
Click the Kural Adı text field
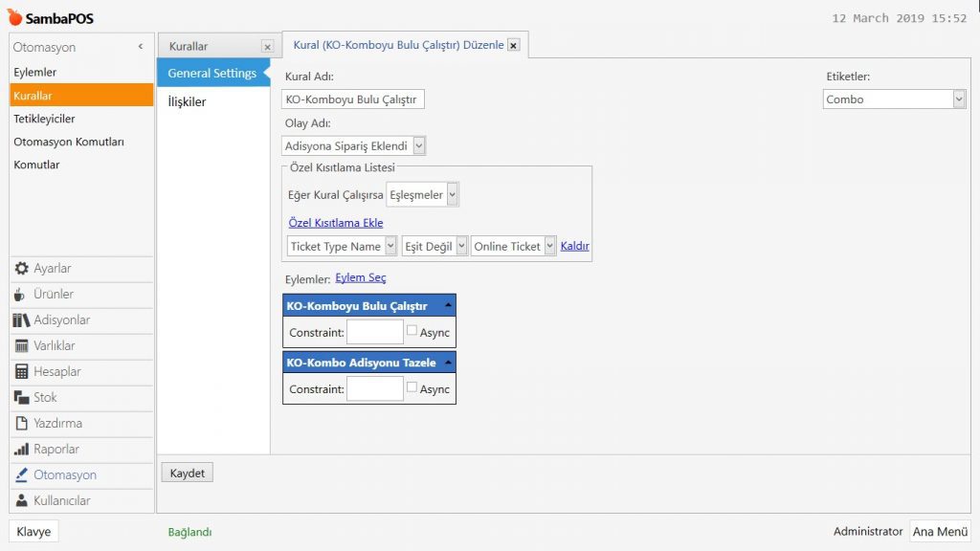click(353, 99)
